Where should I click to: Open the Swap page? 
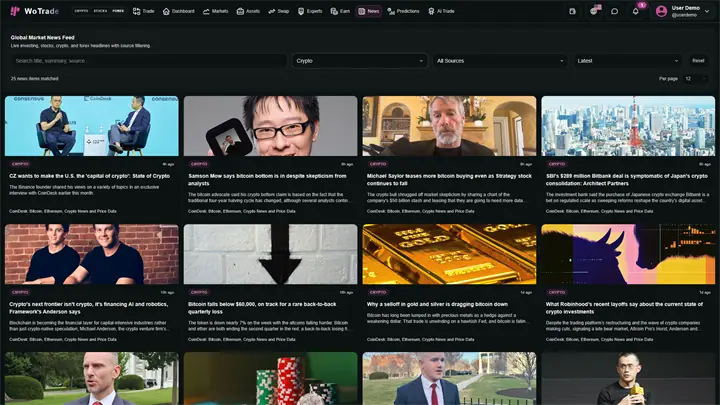[278, 11]
